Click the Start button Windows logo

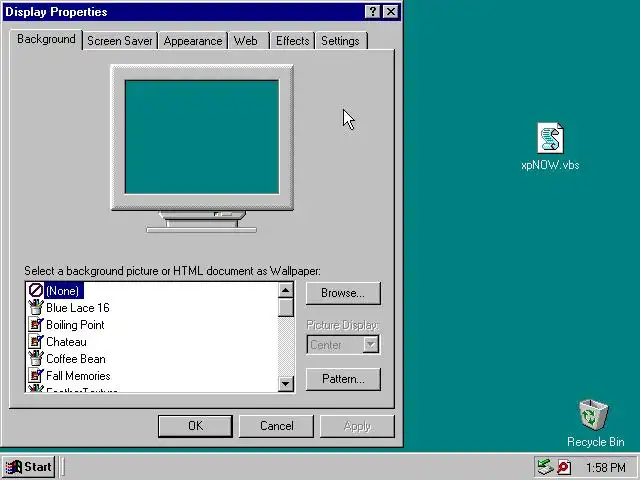13,467
